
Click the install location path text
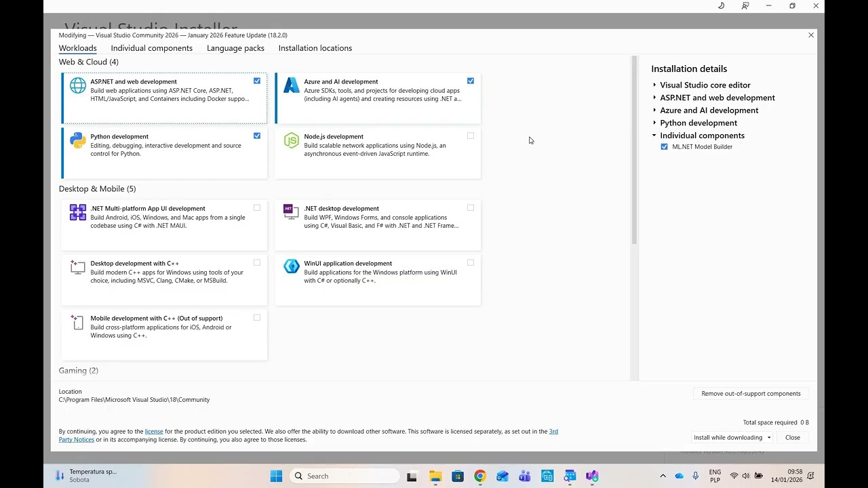click(x=134, y=400)
